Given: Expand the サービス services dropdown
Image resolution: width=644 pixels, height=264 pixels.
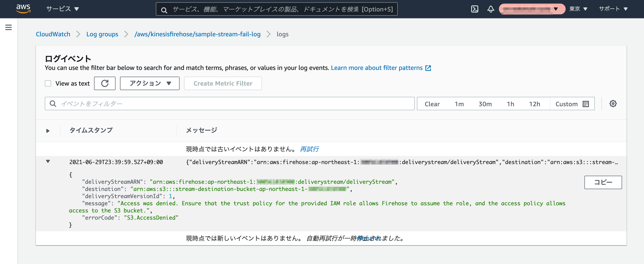Looking at the screenshot, I should click(62, 9).
